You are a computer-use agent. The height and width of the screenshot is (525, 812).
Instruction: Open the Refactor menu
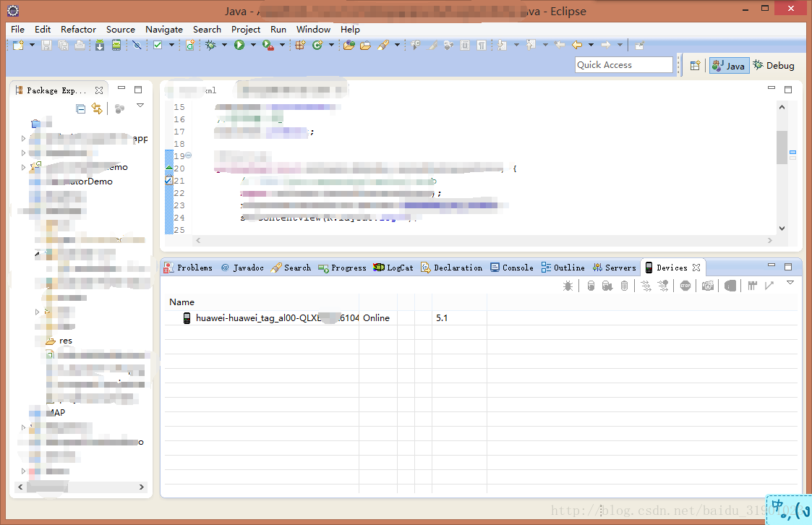[x=78, y=30]
